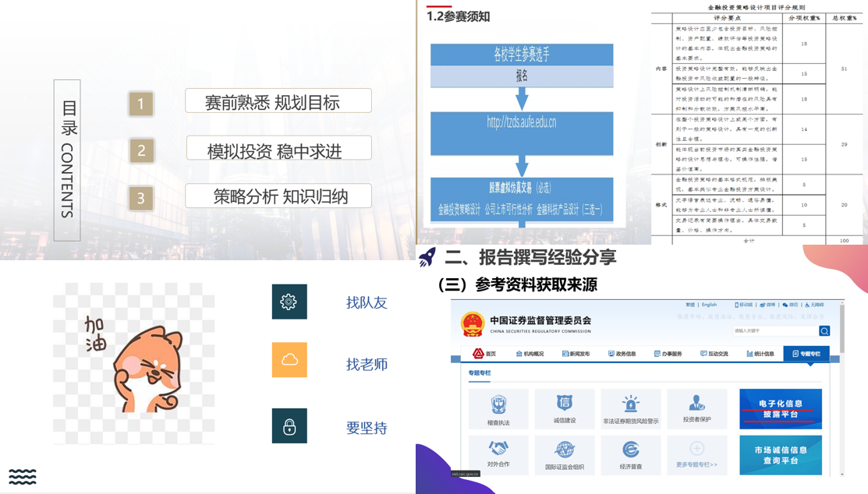Click the gear icon beside 找队友

coord(289,302)
